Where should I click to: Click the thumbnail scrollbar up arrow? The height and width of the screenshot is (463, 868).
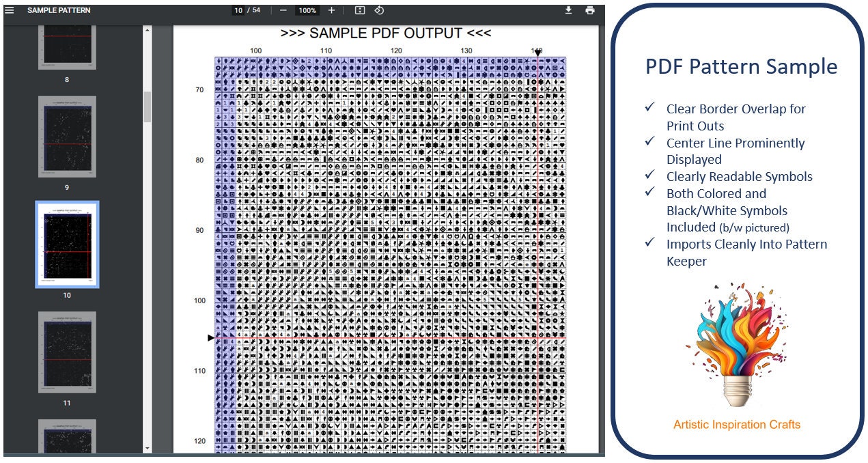tap(147, 29)
